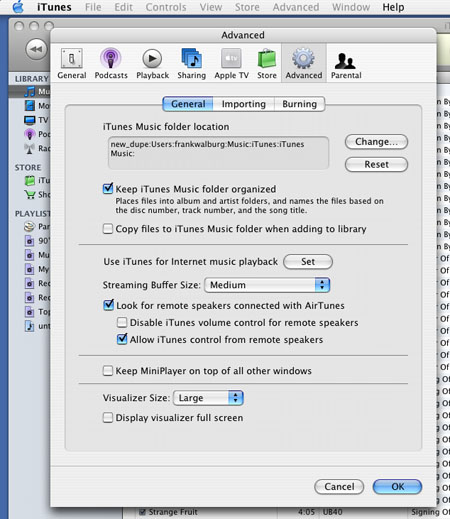This screenshot has width=450, height=519.
Task: Open the Streaming Buffer Size dropdown
Action: coord(267,285)
